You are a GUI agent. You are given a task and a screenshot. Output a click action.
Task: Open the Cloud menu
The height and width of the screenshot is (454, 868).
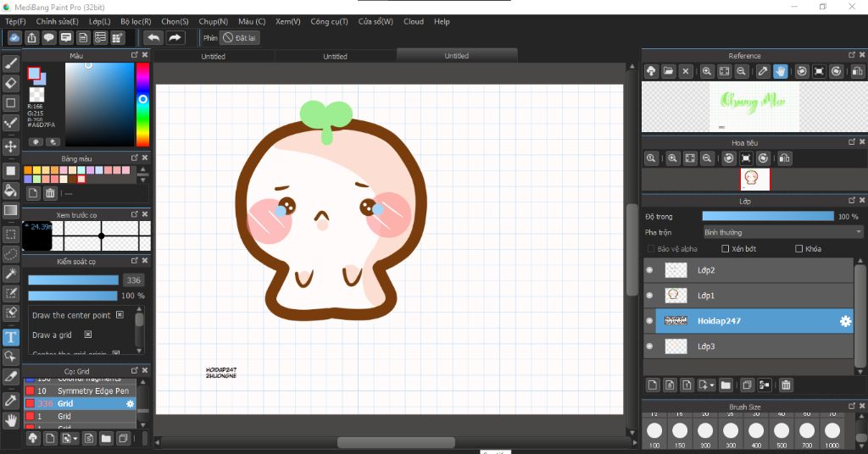(414, 21)
